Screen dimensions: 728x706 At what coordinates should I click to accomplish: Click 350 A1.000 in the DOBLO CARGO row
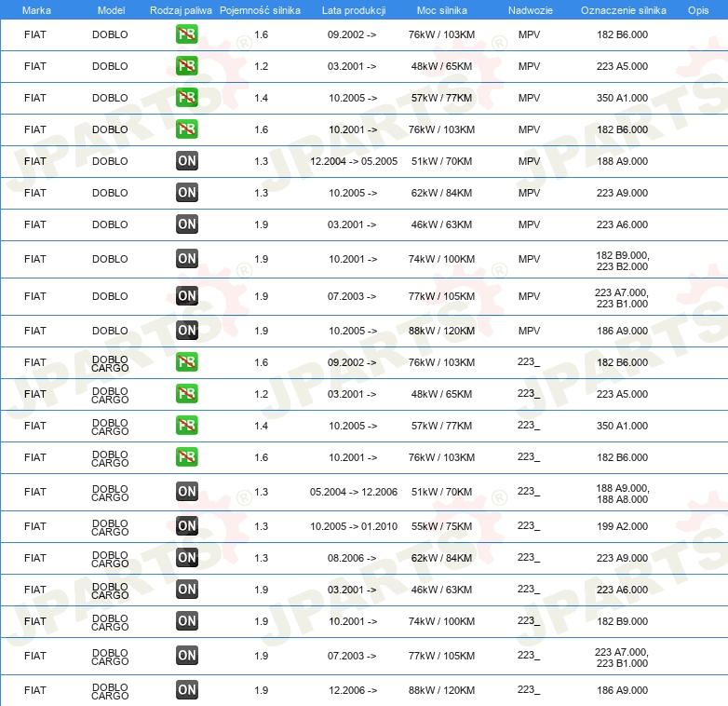point(622,426)
